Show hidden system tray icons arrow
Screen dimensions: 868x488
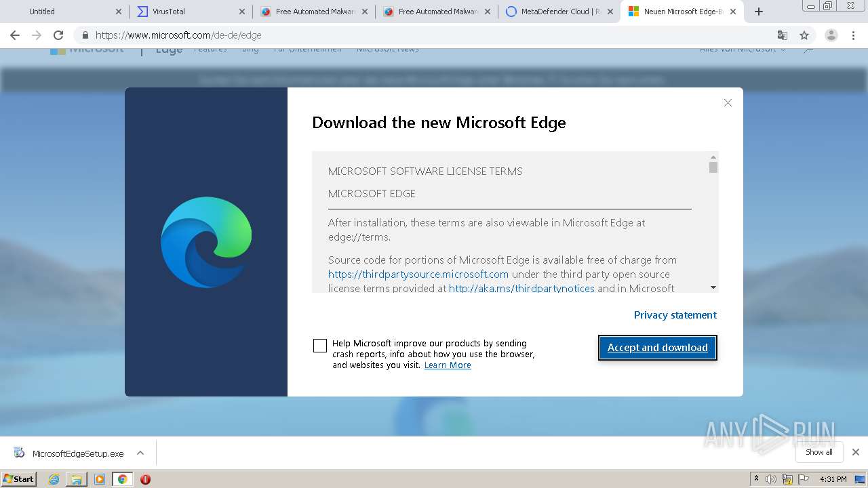(x=756, y=479)
